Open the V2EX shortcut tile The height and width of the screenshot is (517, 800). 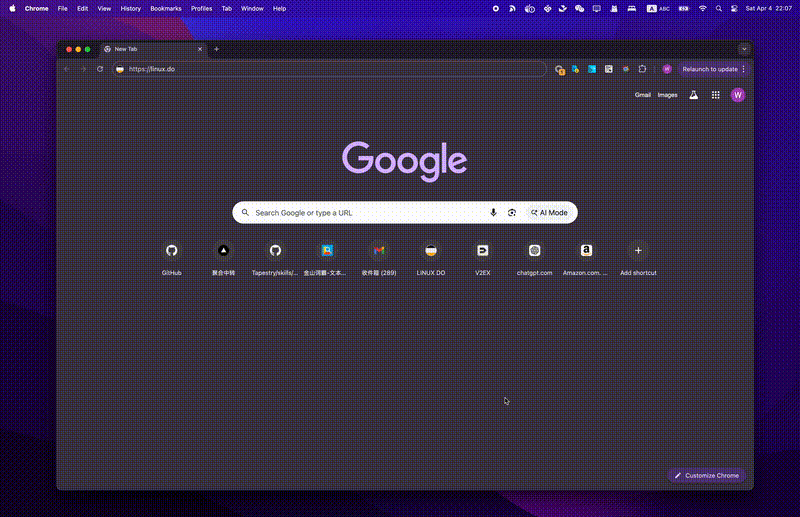pos(483,258)
